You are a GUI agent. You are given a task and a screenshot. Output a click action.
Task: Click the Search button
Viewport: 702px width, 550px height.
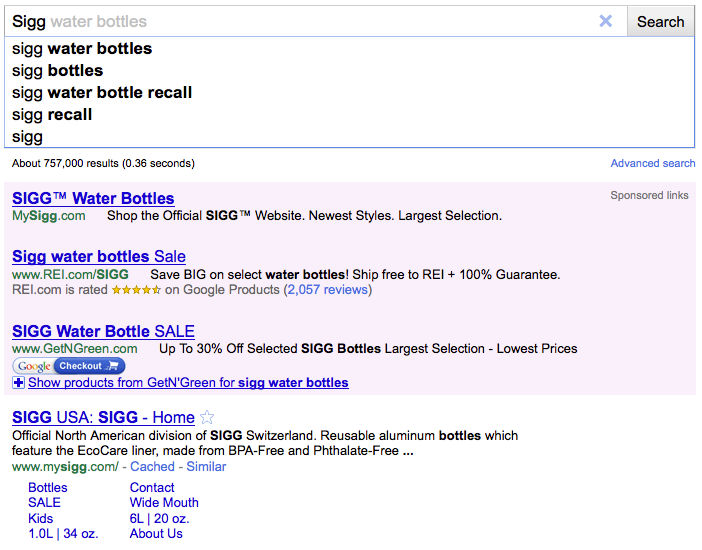[660, 21]
